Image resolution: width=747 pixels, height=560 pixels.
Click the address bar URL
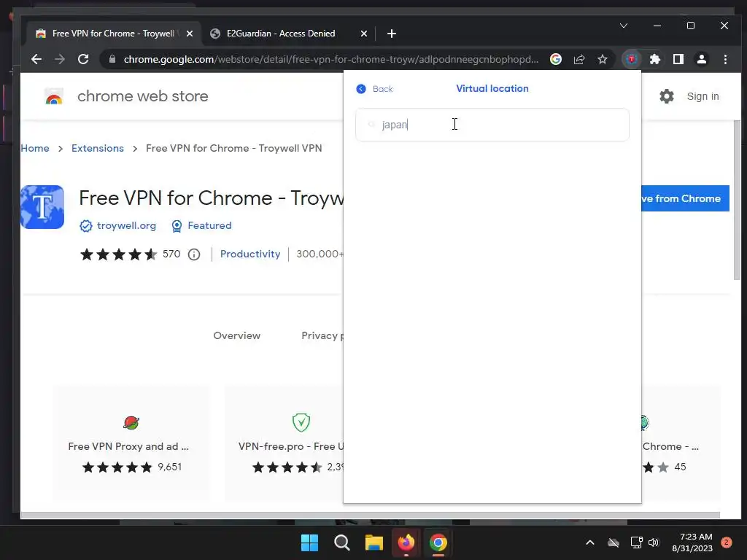331,59
